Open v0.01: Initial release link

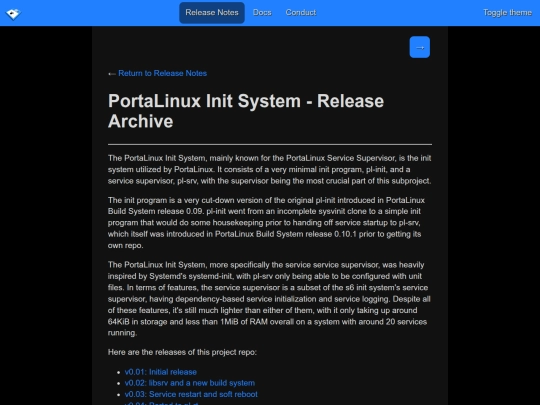coord(160,372)
